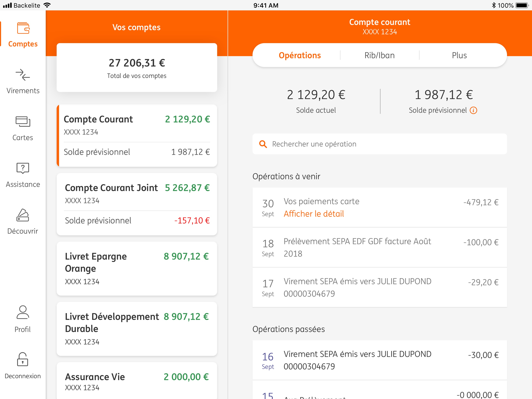Open Virements transfer arrows icon
Image resolution: width=532 pixels, height=399 pixels.
[23, 75]
